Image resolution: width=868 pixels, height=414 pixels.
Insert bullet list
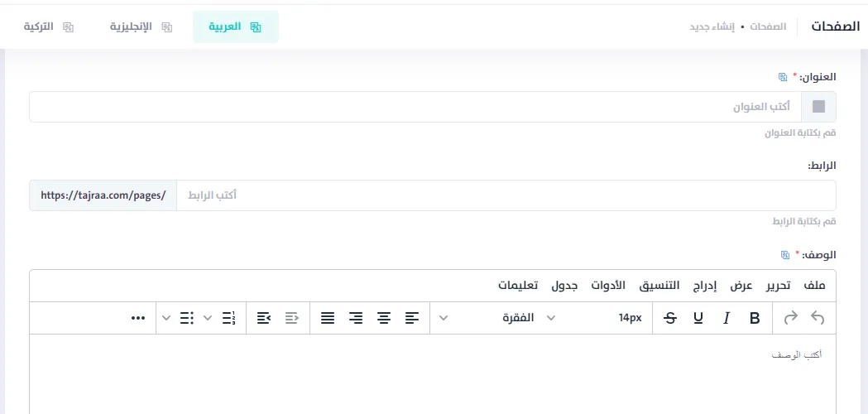tap(186, 318)
